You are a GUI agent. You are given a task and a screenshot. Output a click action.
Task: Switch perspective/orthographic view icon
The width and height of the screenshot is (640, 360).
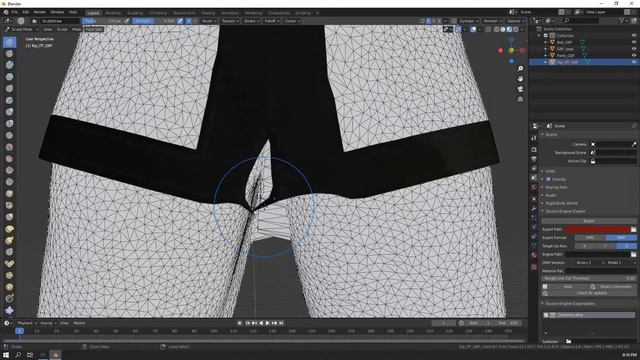pyautogui.click(x=520, y=99)
